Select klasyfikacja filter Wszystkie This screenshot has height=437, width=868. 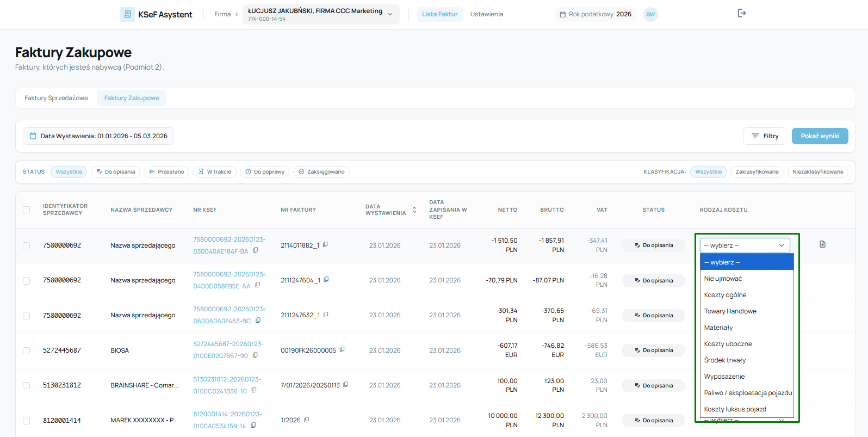(x=708, y=172)
